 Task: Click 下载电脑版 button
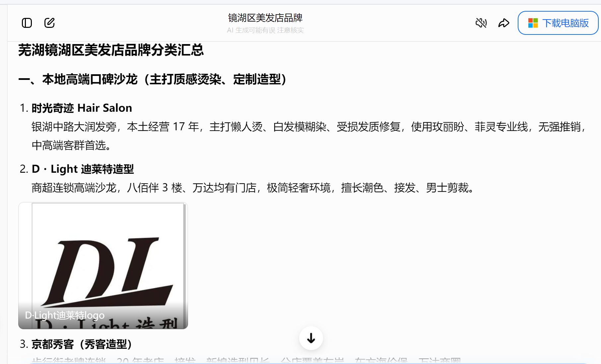558,23
